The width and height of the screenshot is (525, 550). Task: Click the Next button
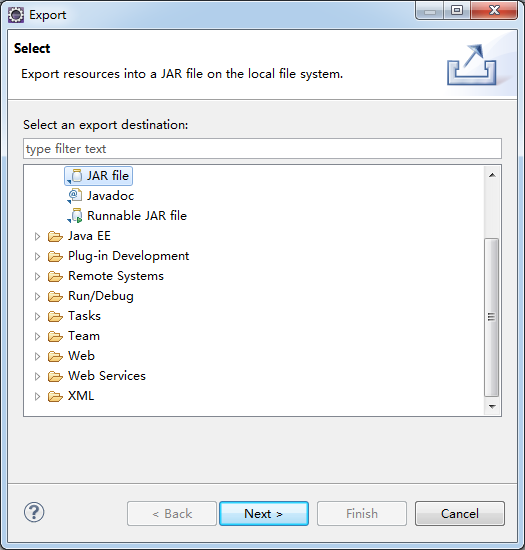(x=264, y=514)
